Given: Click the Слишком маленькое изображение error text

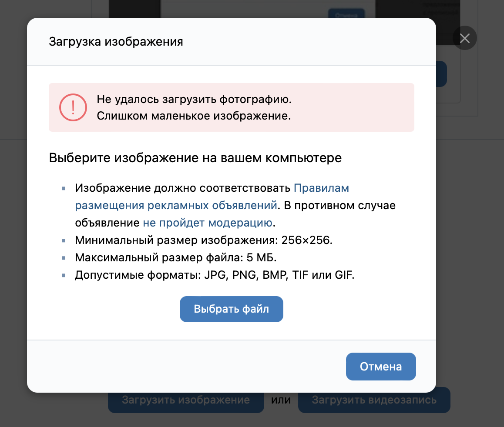Looking at the screenshot, I should (194, 116).
